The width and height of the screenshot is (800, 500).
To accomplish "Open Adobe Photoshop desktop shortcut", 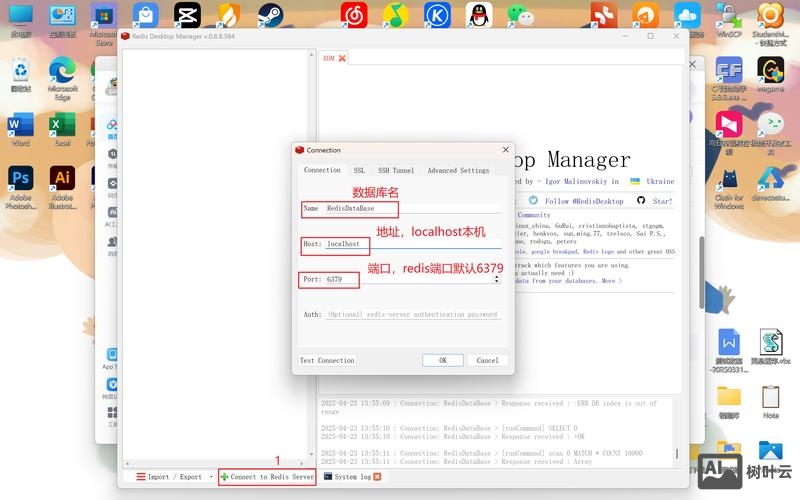I will tap(20, 187).
